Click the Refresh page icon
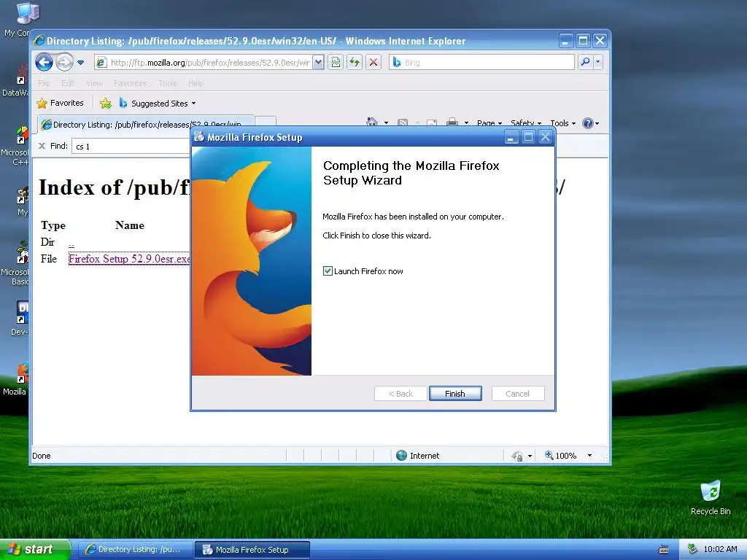This screenshot has width=747, height=560. [x=355, y=63]
